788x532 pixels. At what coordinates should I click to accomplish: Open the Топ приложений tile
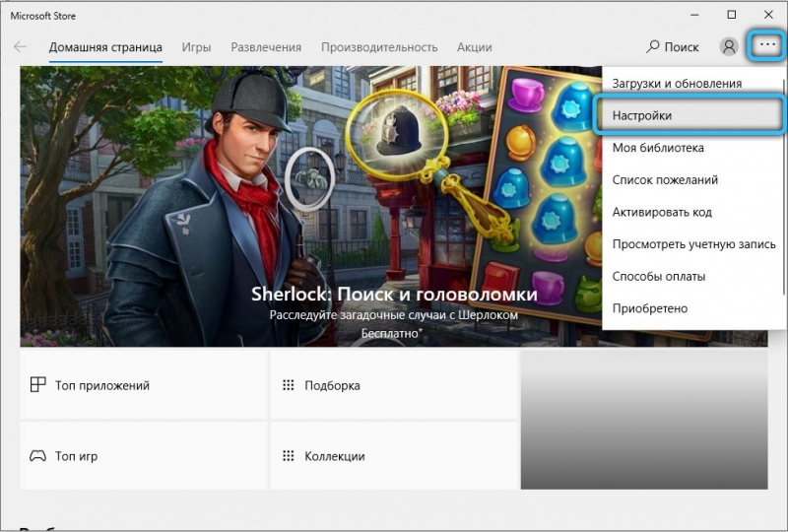coord(143,385)
